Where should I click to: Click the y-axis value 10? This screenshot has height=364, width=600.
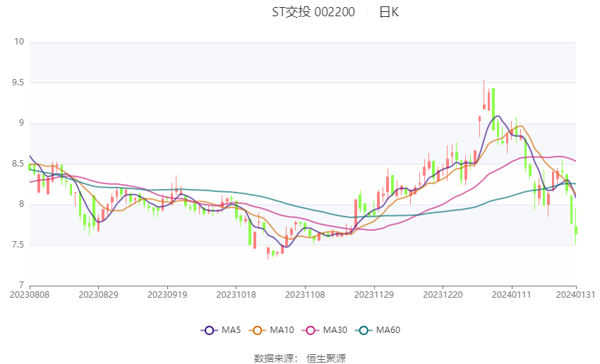pyautogui.click(x=19, y=42)
